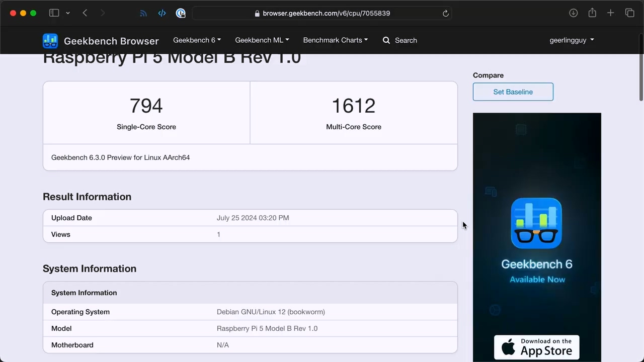The height and width of the screenshot is (362, 644).
Task: Click the Geekbench 6 Available Now ad text
Action: (537, 271)
